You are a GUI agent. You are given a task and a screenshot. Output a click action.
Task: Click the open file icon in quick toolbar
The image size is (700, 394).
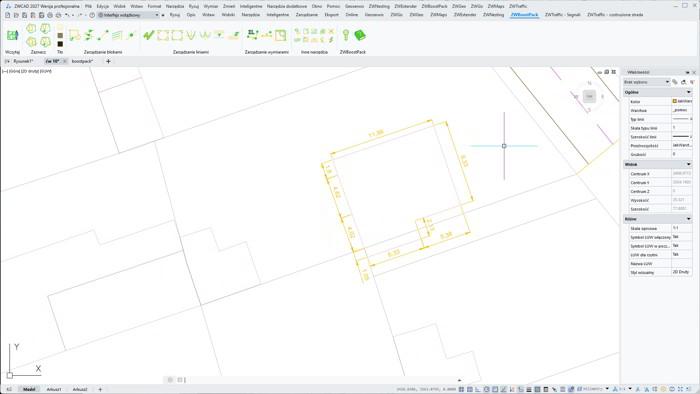(x=16, y=15)
